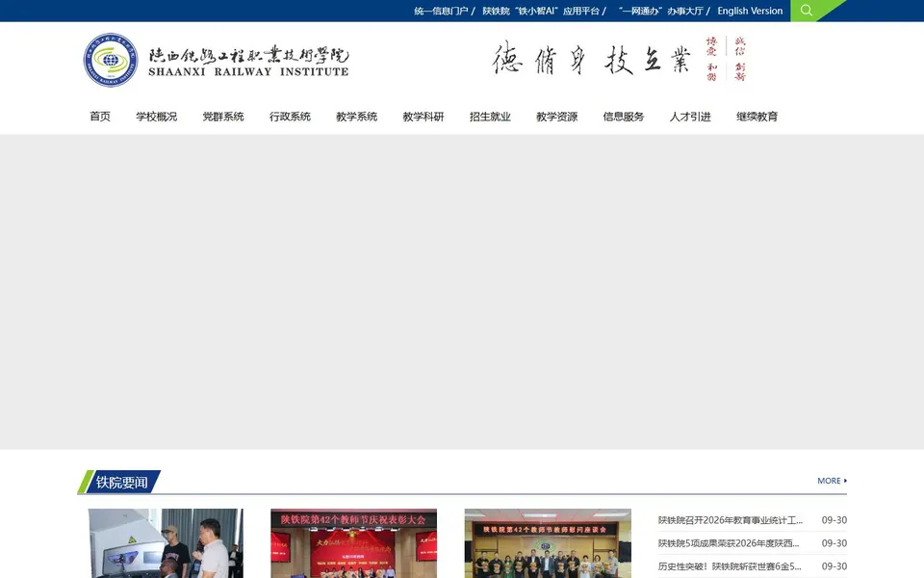924x578 pixels.
Task: Switch to English Version
Action: [750, 11]
